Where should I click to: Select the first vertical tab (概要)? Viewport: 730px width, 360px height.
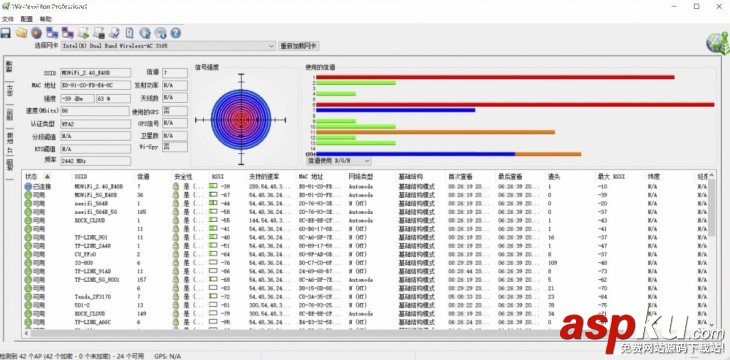9,66
